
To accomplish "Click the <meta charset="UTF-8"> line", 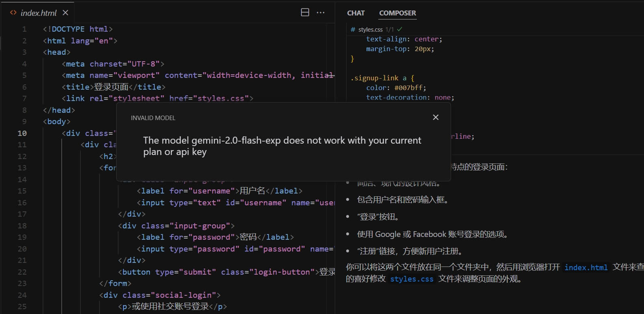I will (x=113, y=64).
